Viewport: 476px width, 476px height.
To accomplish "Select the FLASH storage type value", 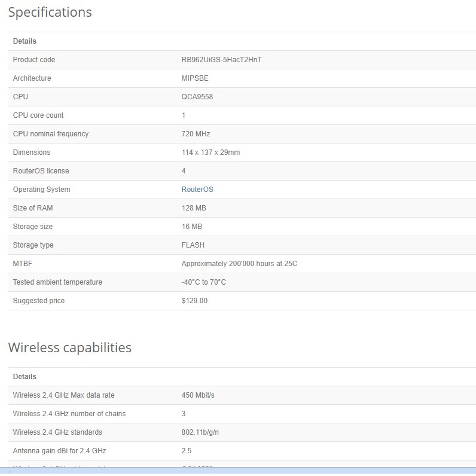I will coord(193,245).
